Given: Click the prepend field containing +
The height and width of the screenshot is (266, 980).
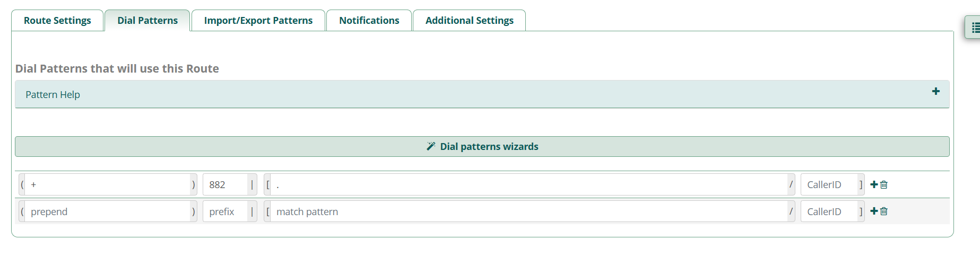Looking at the screenshot, I should click(108, 184).
